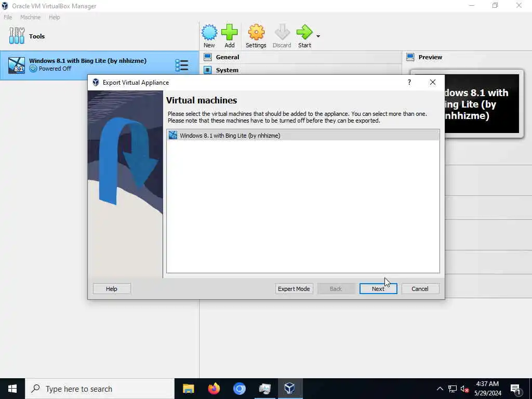532x399 pixels.
Task: Click the Help button in export dialog
Action: (x=111, y=289)
